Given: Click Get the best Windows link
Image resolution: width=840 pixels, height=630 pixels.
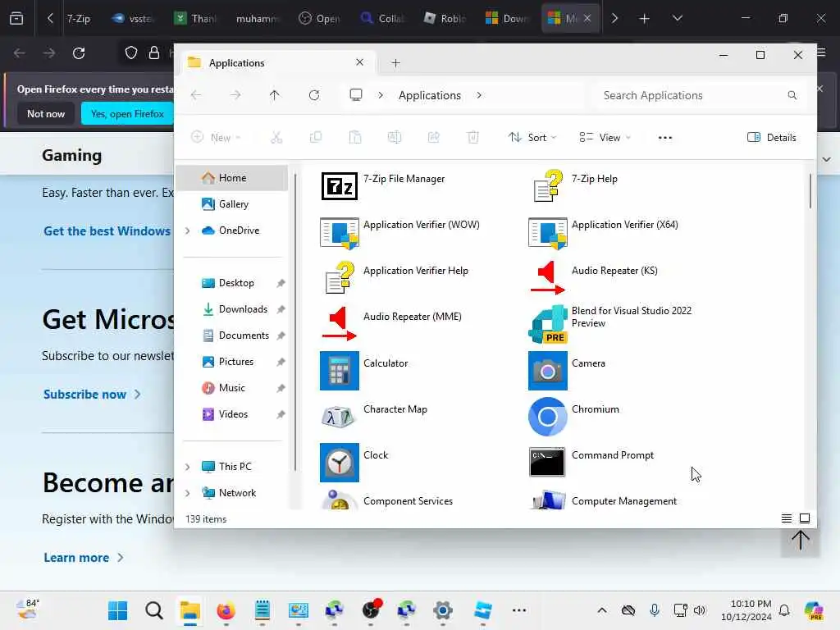Looking at the screenshot, I should pos(107,231).
